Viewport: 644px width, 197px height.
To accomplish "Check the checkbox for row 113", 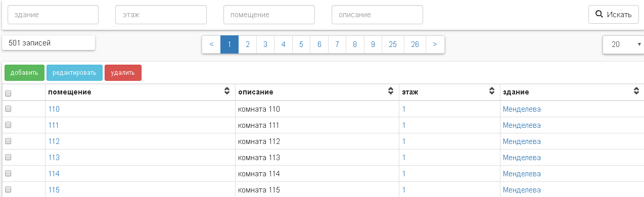I will (8, 157).
